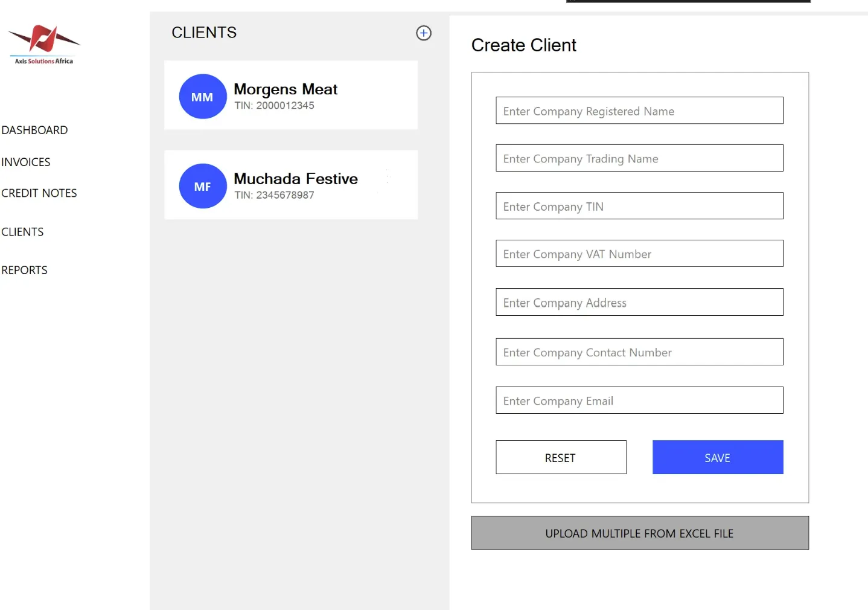Screen dimensions: 868x610
Task: Open the Dashboard menu item
Action: [x=34, y=130]
